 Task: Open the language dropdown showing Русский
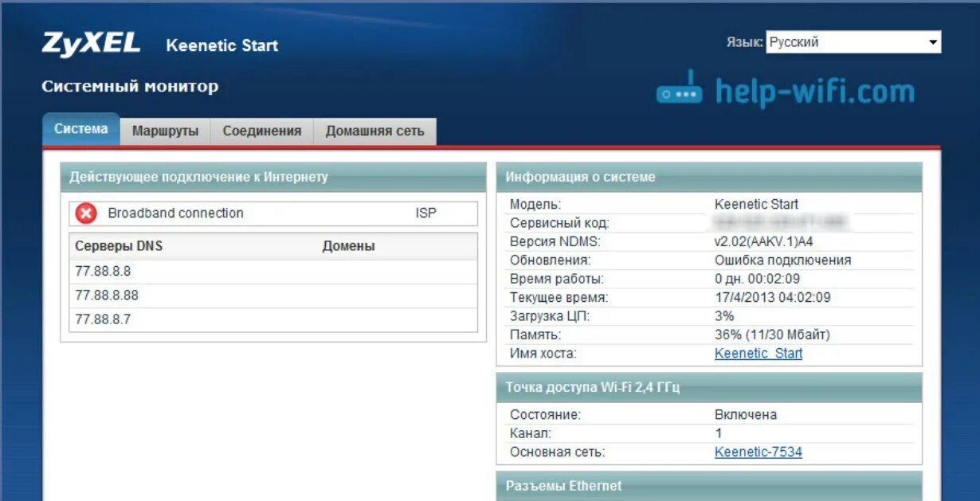[x=853, y=42]
